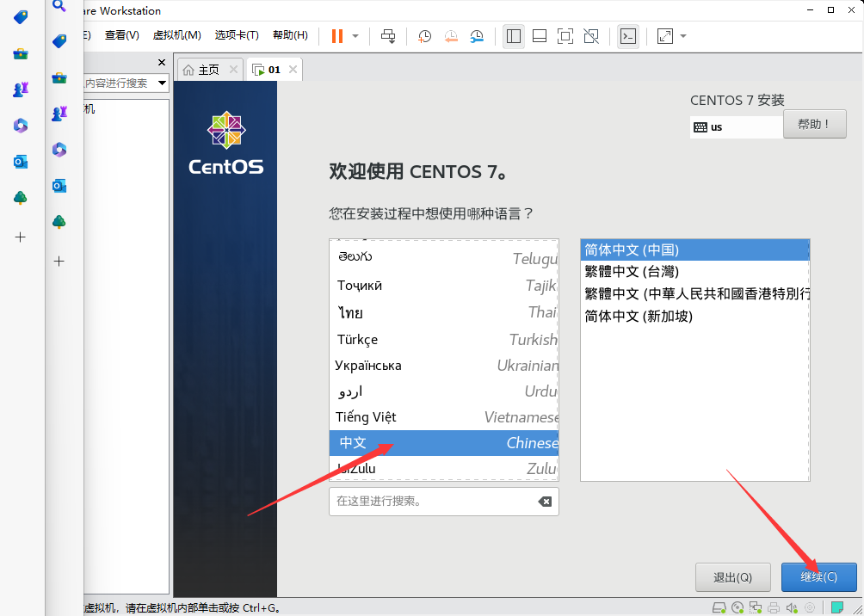Expand the library search dropdown arrow

pyautogui.click(x=162, y=83)
